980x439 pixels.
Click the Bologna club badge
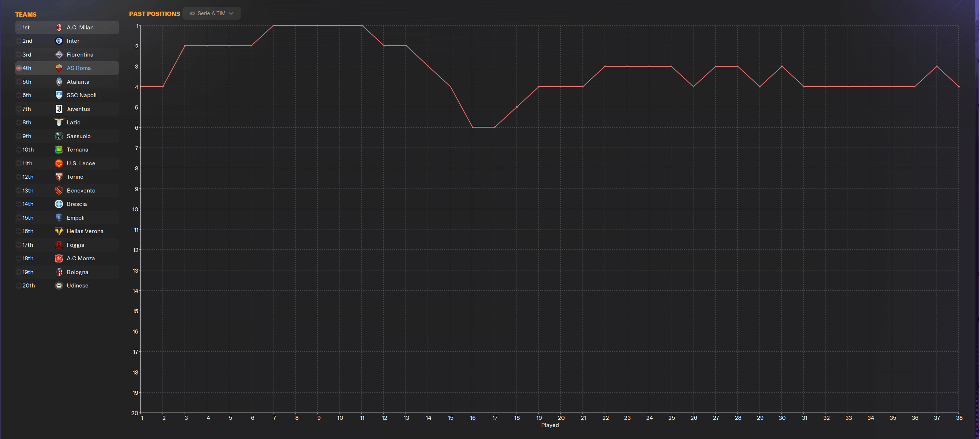[59, 272]
